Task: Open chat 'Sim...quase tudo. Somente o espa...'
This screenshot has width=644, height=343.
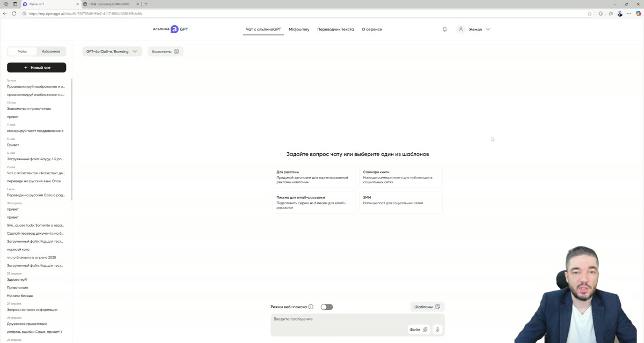Action: 36,226
